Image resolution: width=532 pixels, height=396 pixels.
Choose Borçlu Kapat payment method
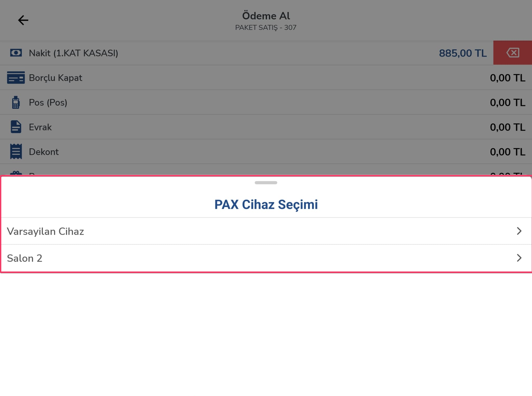[266, 78]
